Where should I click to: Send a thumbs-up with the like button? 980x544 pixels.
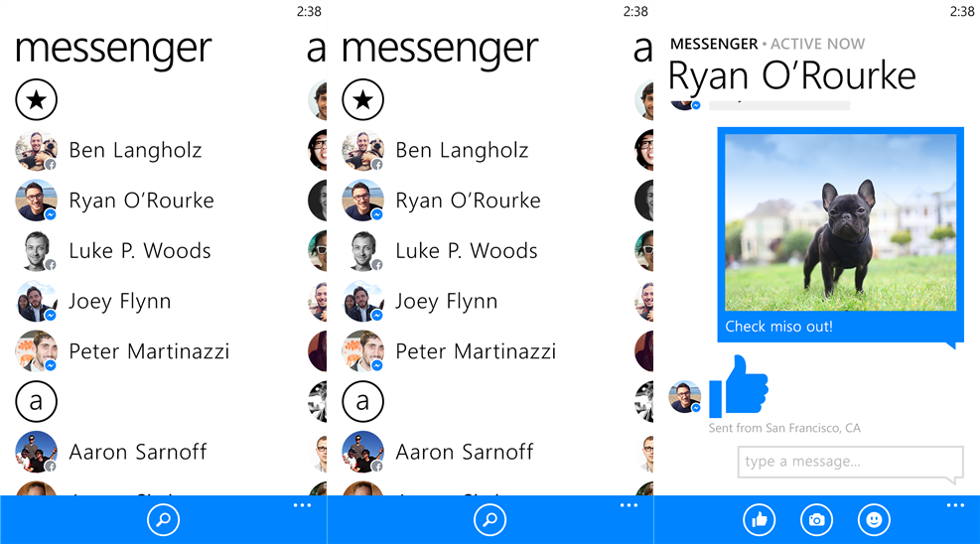760,519
